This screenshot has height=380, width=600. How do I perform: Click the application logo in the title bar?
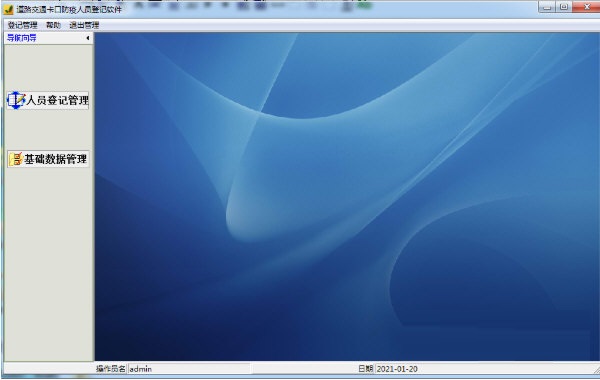click(8, 10)
